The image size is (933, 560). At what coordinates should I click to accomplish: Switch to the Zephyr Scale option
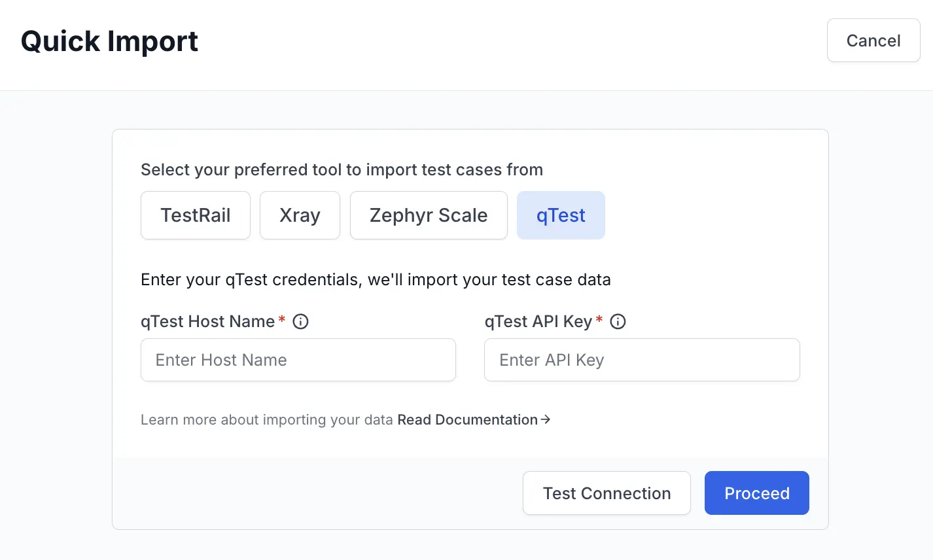429,215
